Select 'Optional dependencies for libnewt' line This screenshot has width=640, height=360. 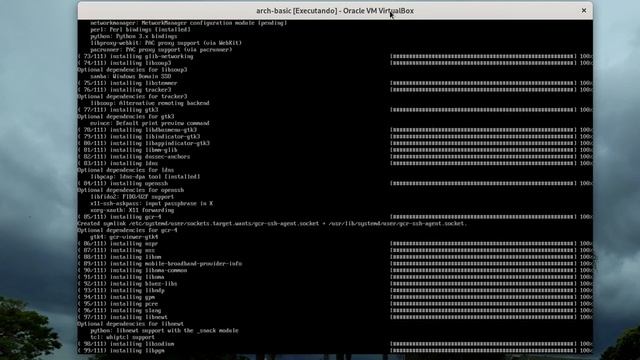tap(131, 324)
